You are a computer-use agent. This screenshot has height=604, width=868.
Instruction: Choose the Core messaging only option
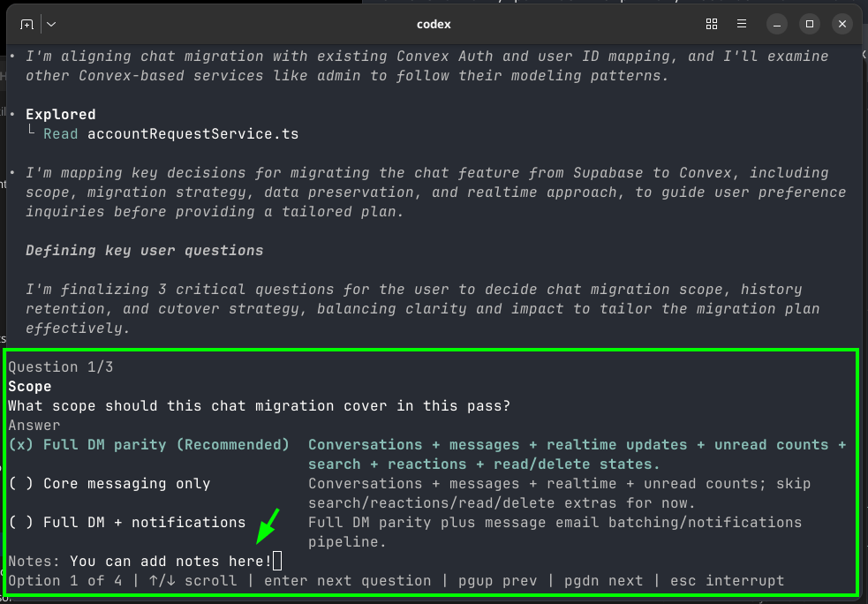point(109,484)
